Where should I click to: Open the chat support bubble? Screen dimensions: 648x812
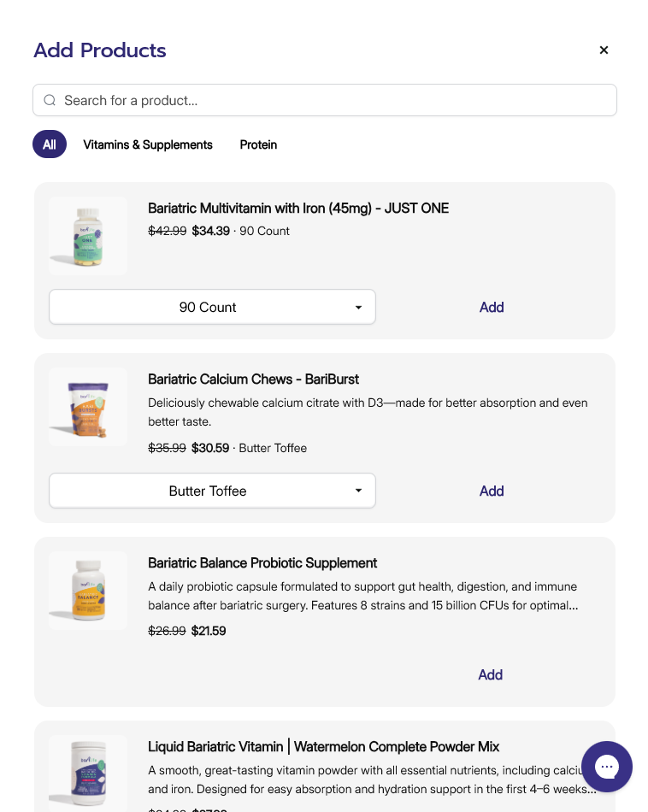(x=606, y=766)
